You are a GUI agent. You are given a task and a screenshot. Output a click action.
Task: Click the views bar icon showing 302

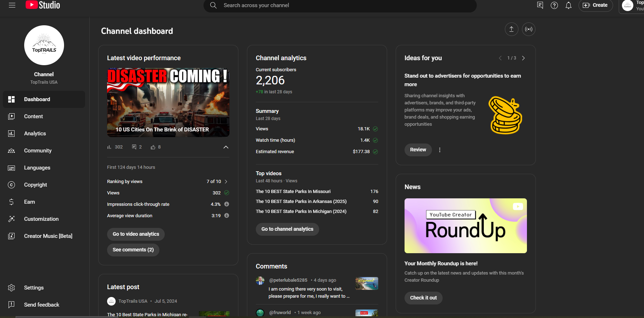[x=109, y=147]
